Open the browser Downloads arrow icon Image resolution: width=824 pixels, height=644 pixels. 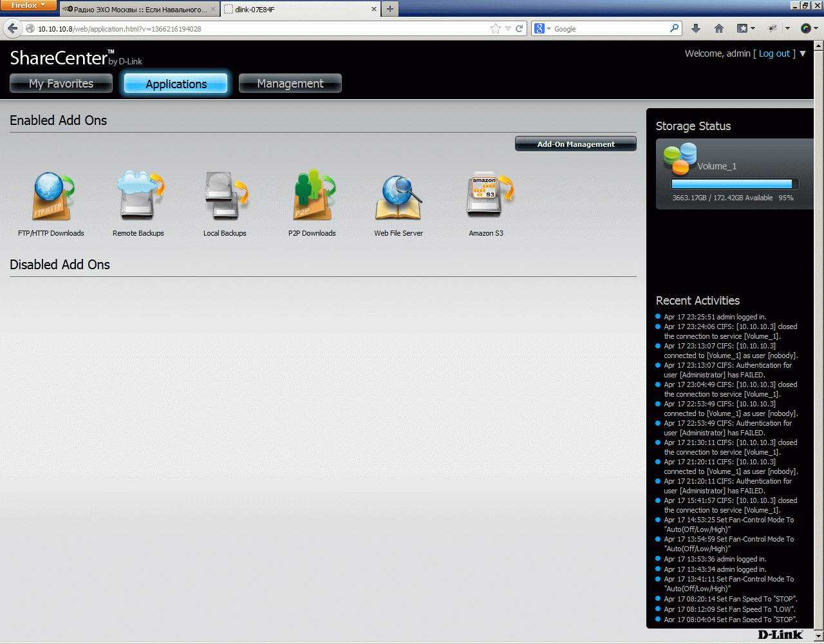click(x=696, y=28)
